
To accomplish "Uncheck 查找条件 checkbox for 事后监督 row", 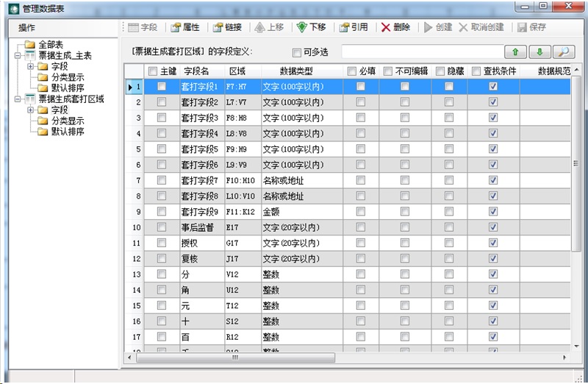I will (x=493, y=227).
